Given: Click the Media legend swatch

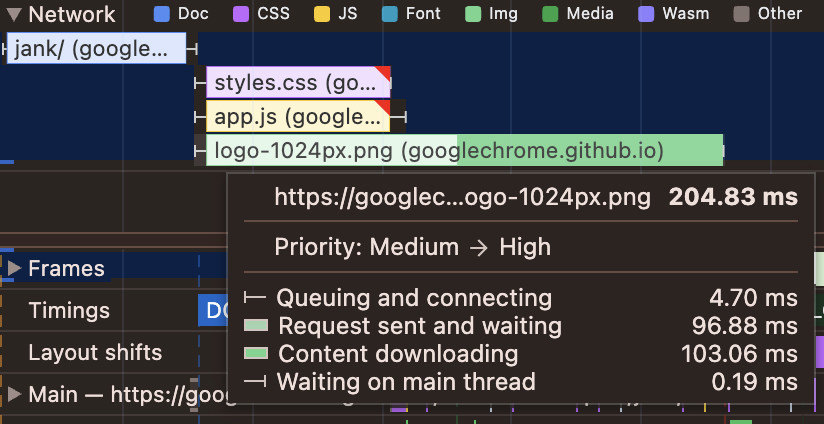Looking at the screenshot, I should tap(550, 14).
